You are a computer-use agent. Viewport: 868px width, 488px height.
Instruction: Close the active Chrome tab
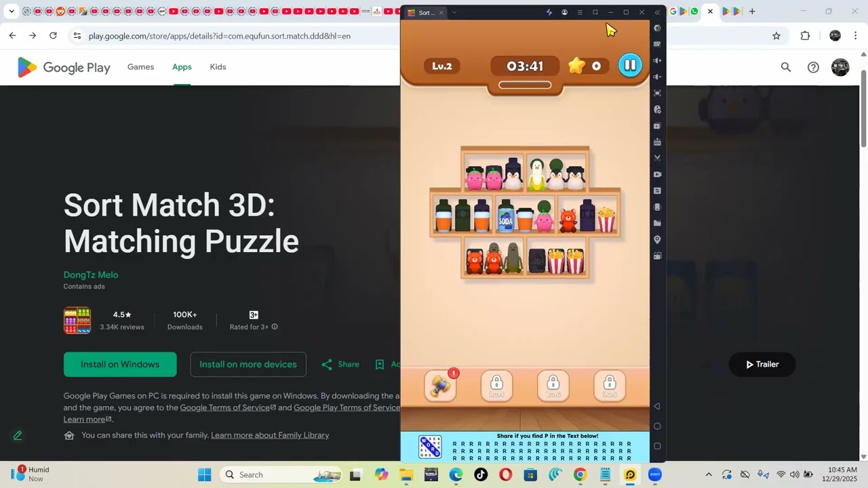click(710, 11)
